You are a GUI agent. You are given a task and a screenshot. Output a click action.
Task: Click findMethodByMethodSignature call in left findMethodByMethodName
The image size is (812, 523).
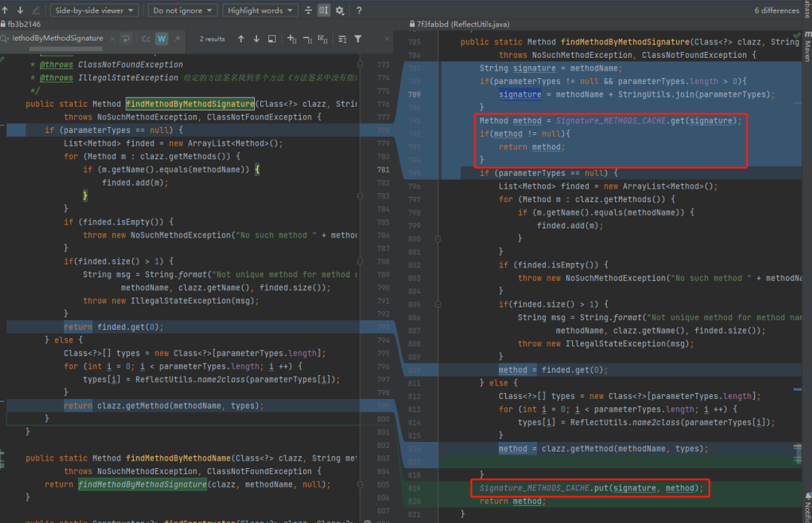tap(142, 484)
